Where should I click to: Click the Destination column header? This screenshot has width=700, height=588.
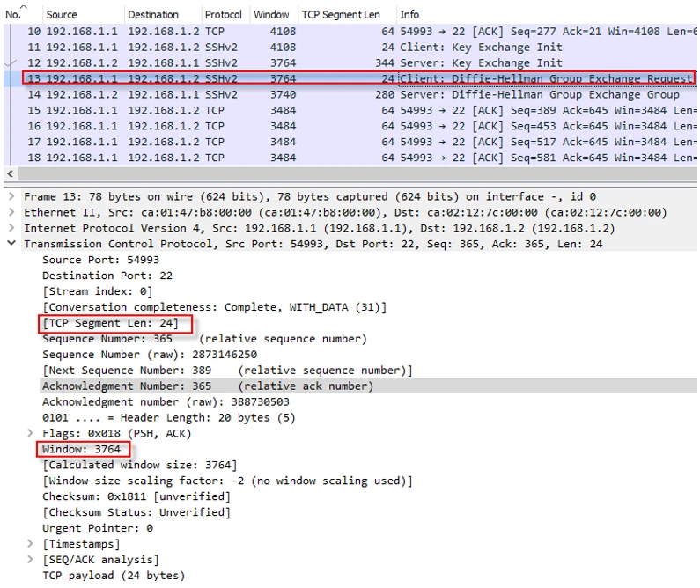point(152,14)
